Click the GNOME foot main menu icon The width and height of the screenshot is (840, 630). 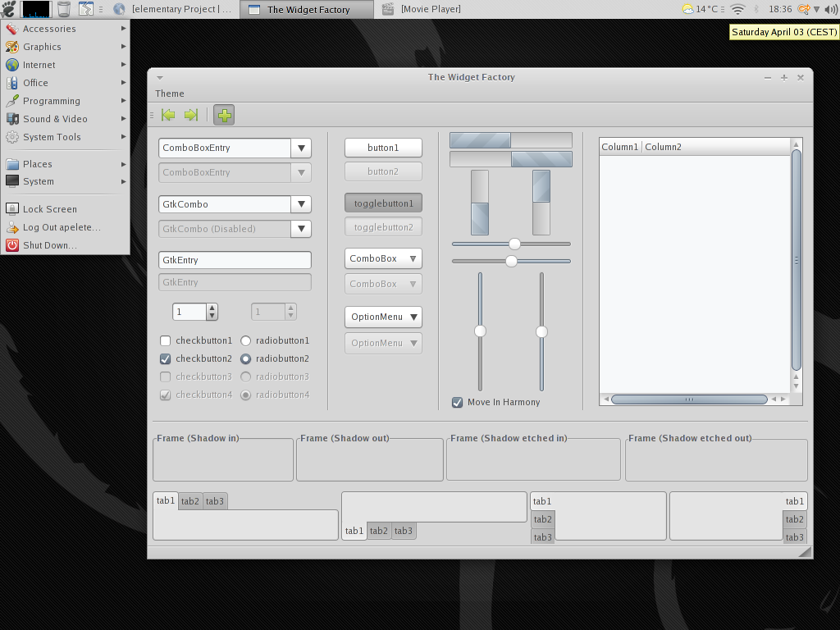8,9
